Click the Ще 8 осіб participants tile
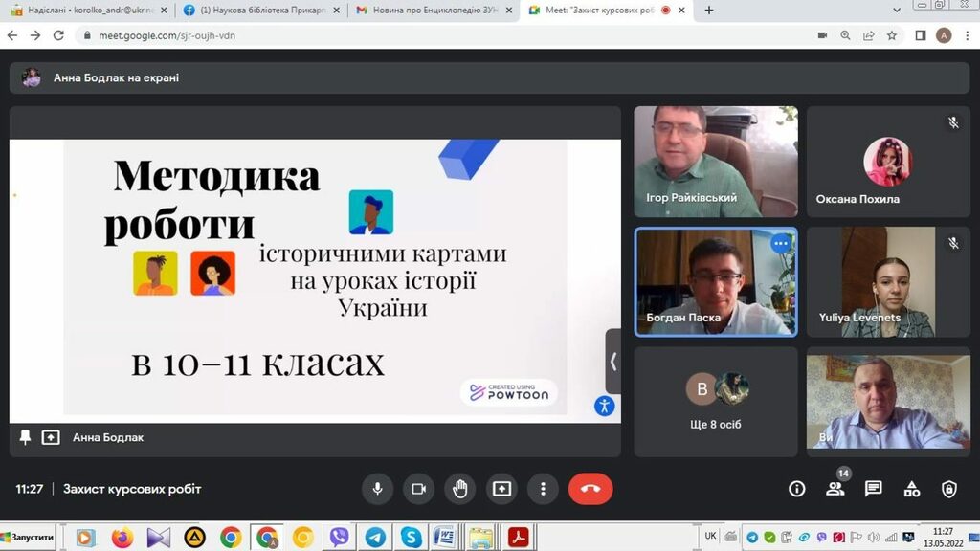 tap(716, 401)
